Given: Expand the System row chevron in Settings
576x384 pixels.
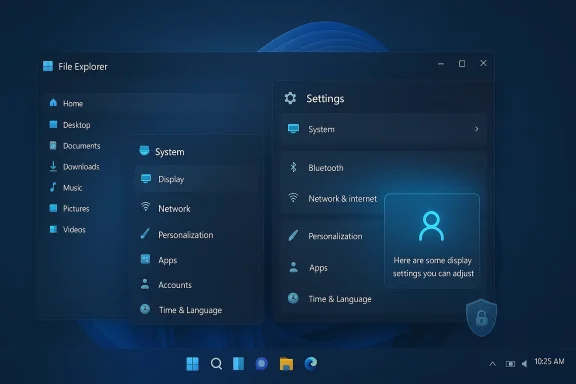Looking at the screenshot, I should tap(476, 129).
